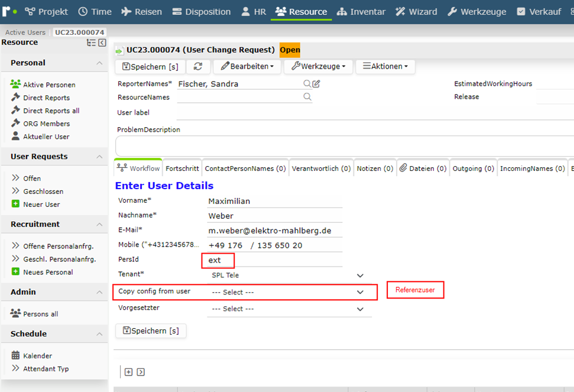
Task: Click the ProblemDescription text area
Action: [345, 146]
